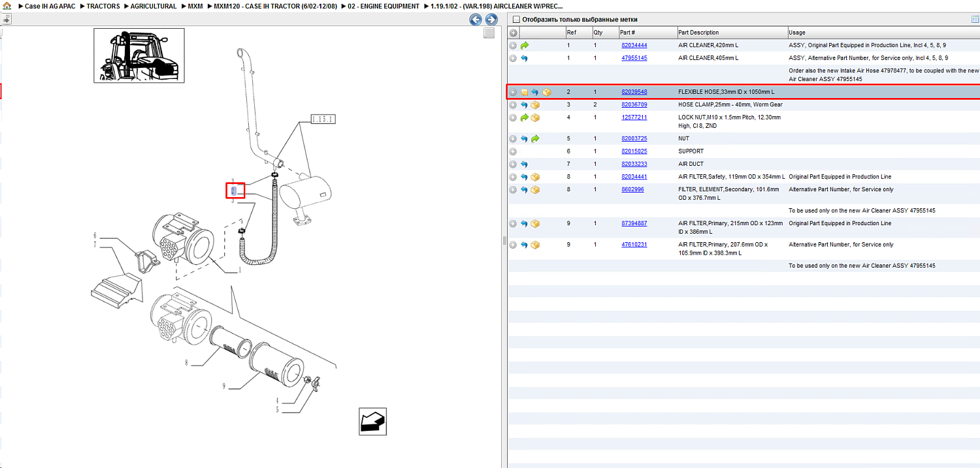Image resolution: width=980 pixels, height=468 pixels.
Task: Open the table settings icon at far right
Action: [975, 20]
